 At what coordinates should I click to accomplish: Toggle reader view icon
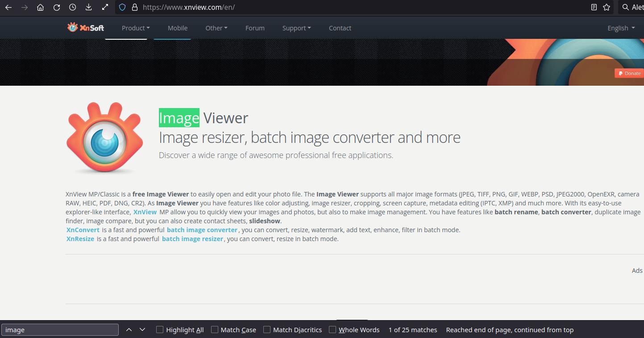(594, 7)
